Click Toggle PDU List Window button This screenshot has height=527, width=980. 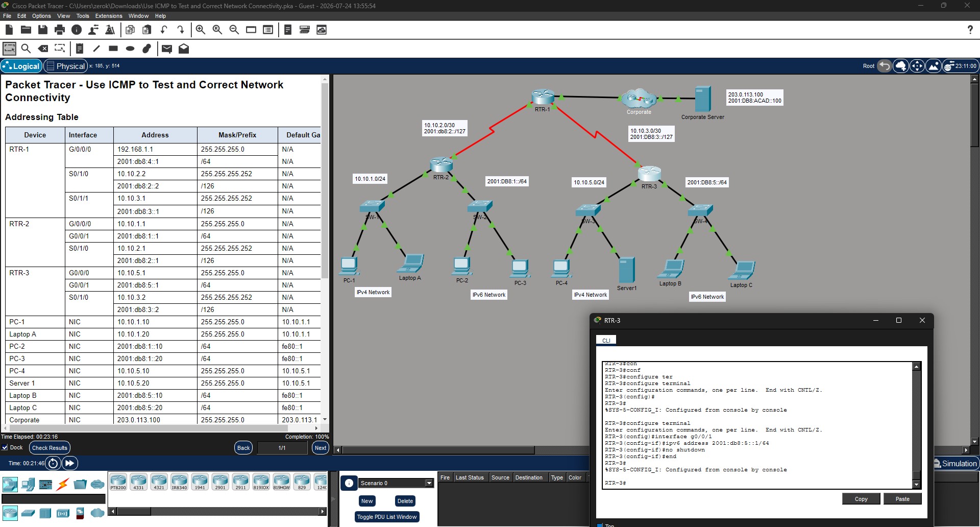coord(387,517)
